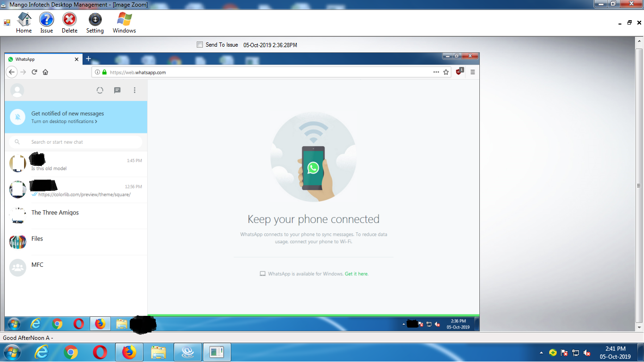Screen dimensions: 644x362
Task: Show site information for web.whatsapp.com
Action: [x=98, y=72]
